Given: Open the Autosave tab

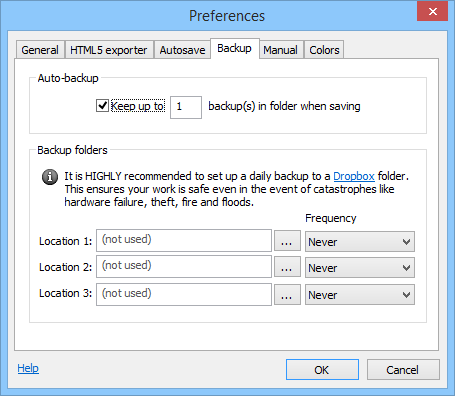Looking at the screenshot, I should point(182,50).
